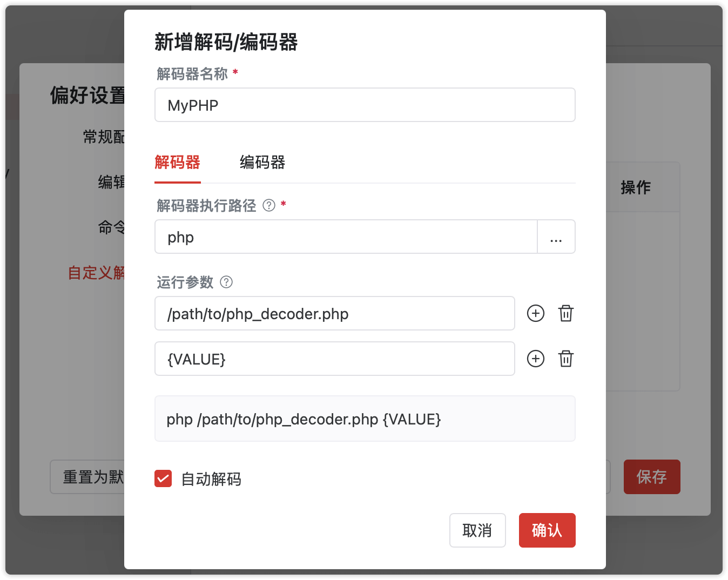Edit the decoder name MyPHP

[x=365, y=105]
